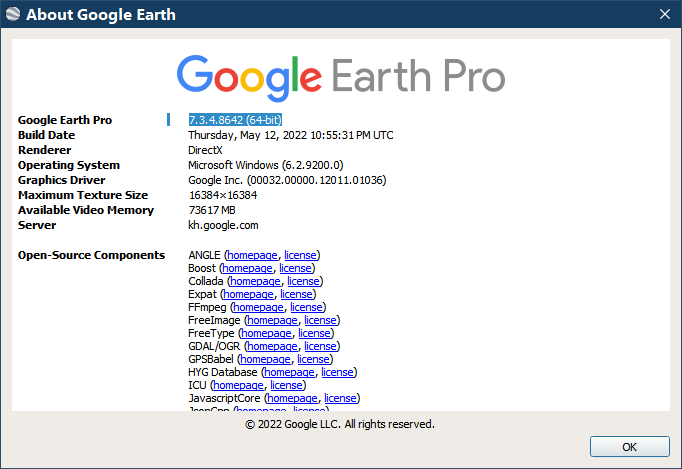Open the ANGLE homepage link
The image size is (682, 469).
click(253, 255)
